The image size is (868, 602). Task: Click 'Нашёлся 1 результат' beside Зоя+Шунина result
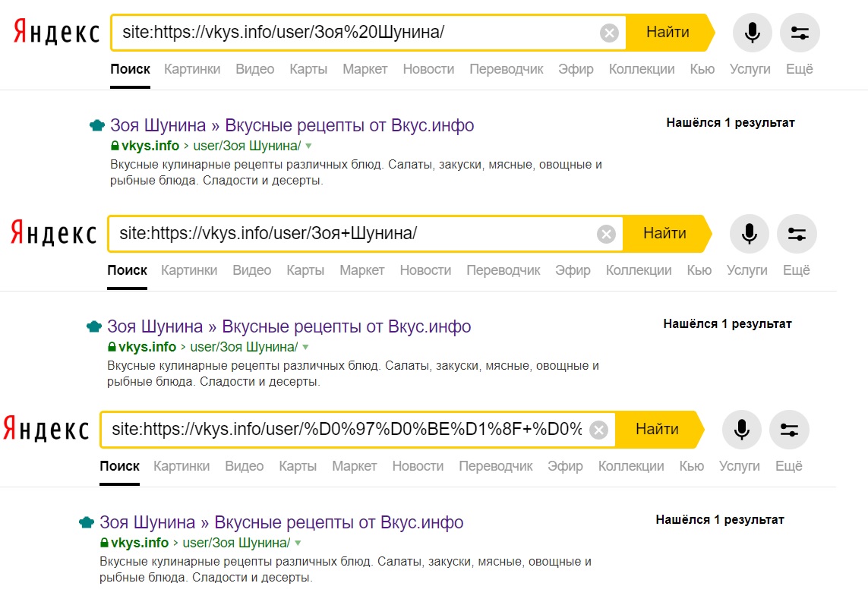point(728,323)
